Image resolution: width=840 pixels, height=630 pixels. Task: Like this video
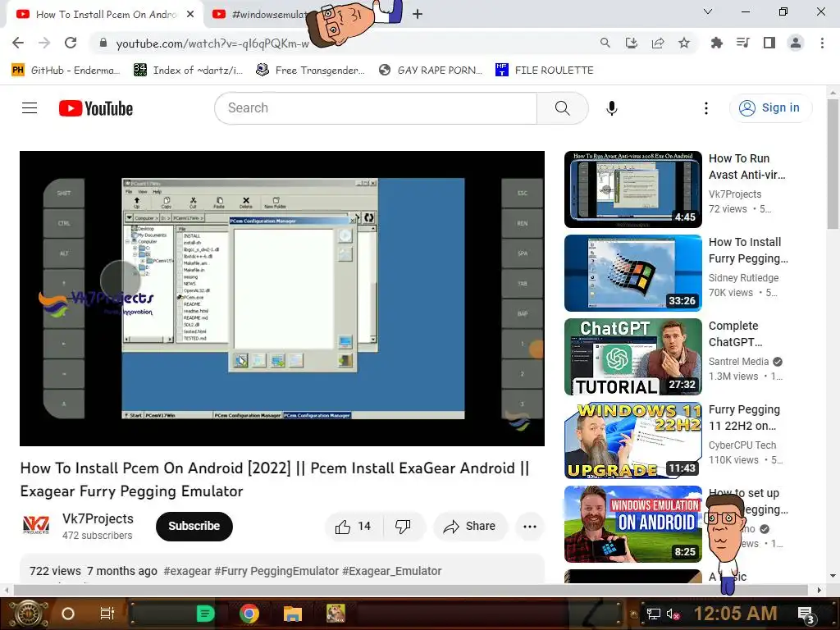[x=353, y=526]
